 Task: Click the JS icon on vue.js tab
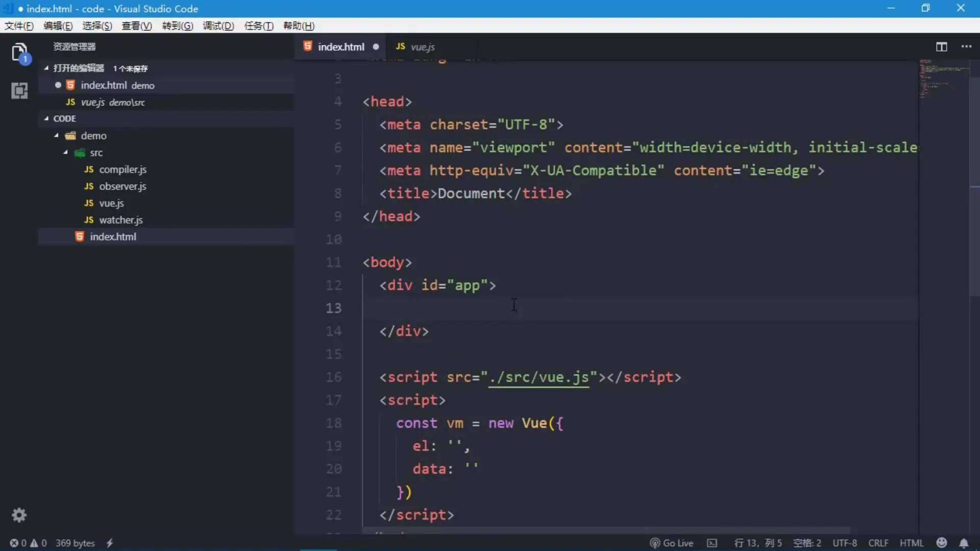(400, 46)
